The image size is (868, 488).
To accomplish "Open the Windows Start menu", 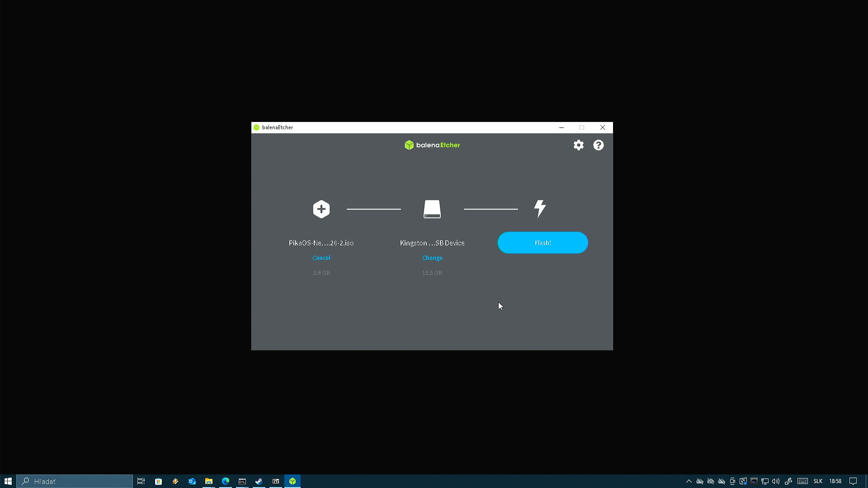I will point(8,481).
